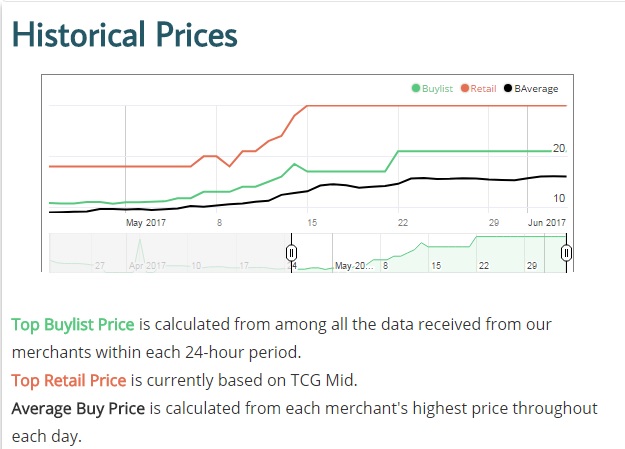Image resolution: width=625 pixels, height=449 pixels.
Task: Toggle the Buylist series in chart legend
Action: tap(437, 89)
